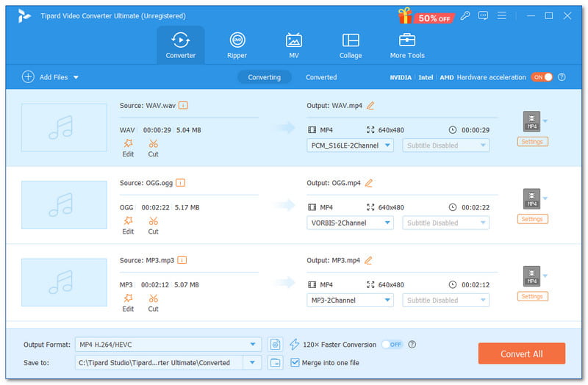Open the feedback chat icon

coord(483,15)
